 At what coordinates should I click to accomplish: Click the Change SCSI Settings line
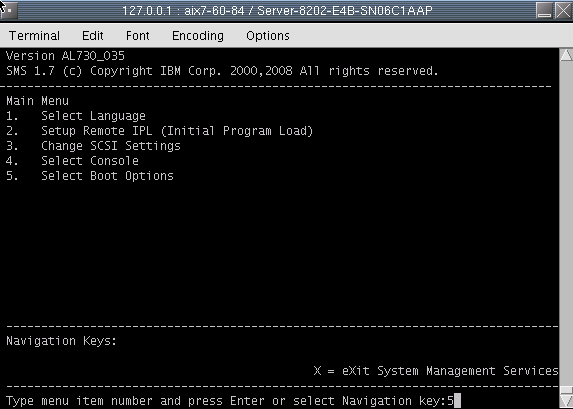93,146
